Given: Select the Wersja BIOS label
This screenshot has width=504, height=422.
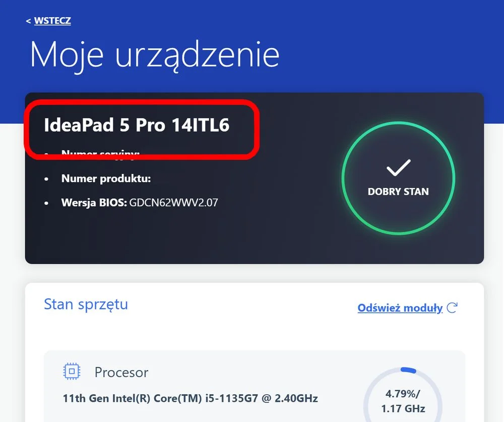Looking at the screenshot, I should tap(94, 203).
